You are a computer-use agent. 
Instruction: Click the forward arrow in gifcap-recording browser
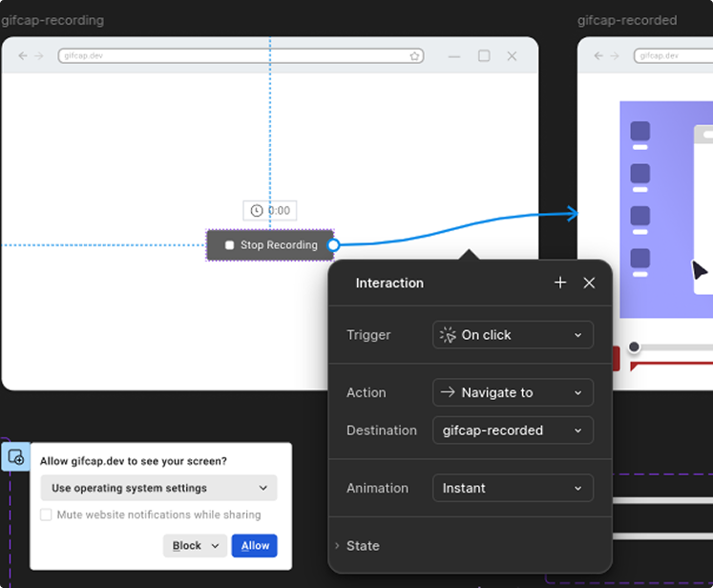tap(39, 56)
